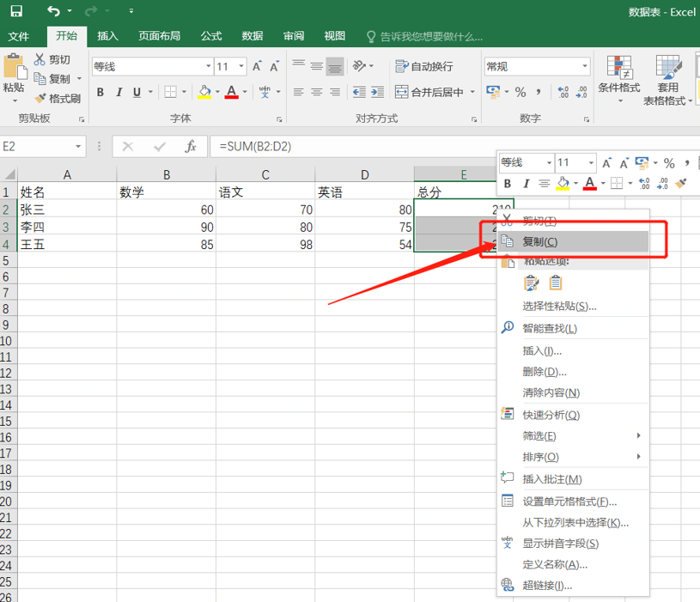Align text right in ribbon
This screenshot has width=700, height=602.
(x=335, y=93)
